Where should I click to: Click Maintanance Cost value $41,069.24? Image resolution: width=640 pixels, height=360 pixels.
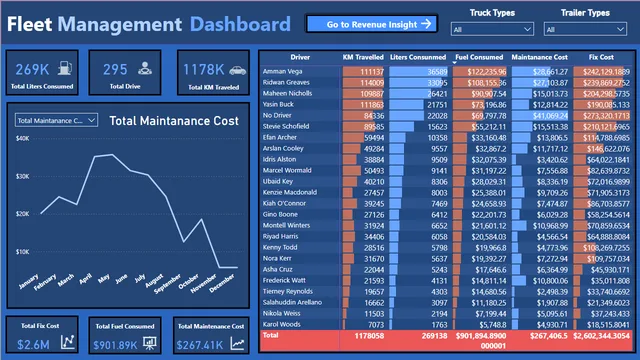pyautogui.click(x=550, y=116)
